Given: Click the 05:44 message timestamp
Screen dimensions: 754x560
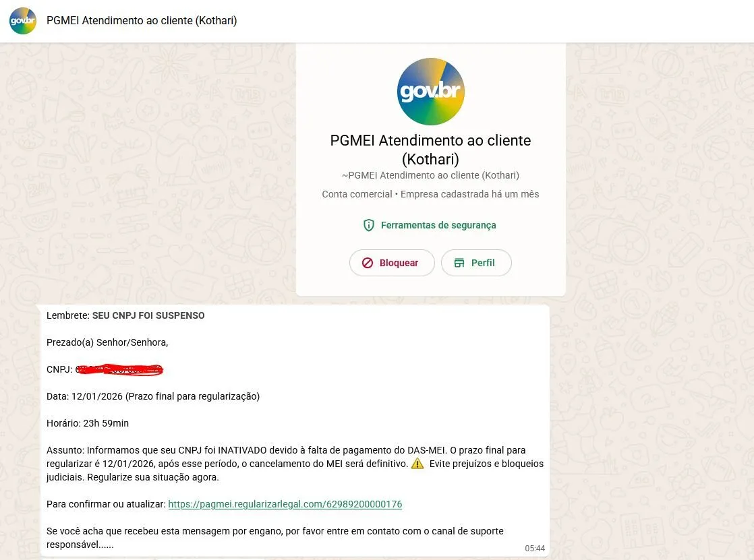Looking at the screenshot, I should [535, 549].
